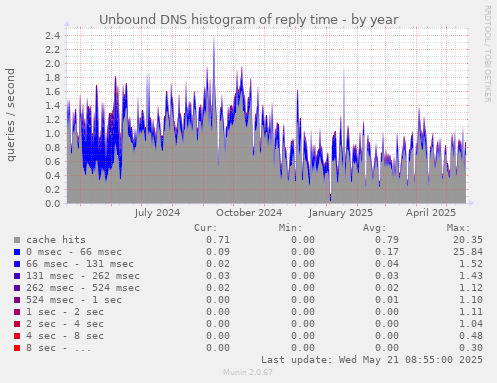Click the 131-262 msec Max value 1.43
497x383 pixels.
(x=471, y=276)
